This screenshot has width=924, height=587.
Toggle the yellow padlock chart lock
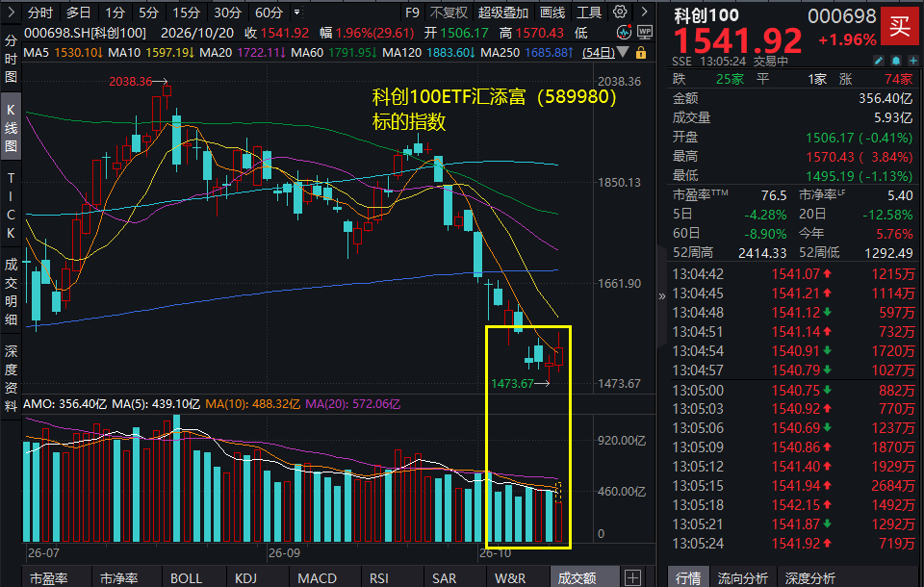pos(641,53)
